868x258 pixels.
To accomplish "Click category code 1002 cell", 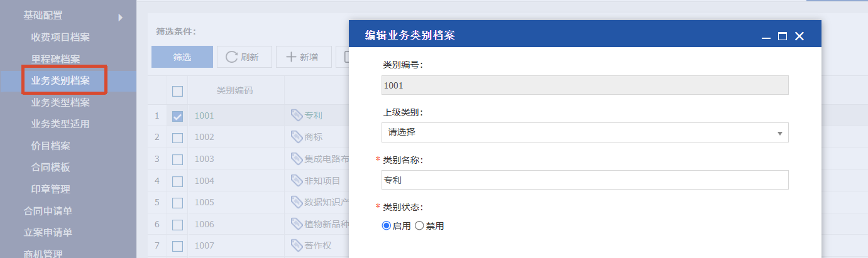I will coord(236,137).
